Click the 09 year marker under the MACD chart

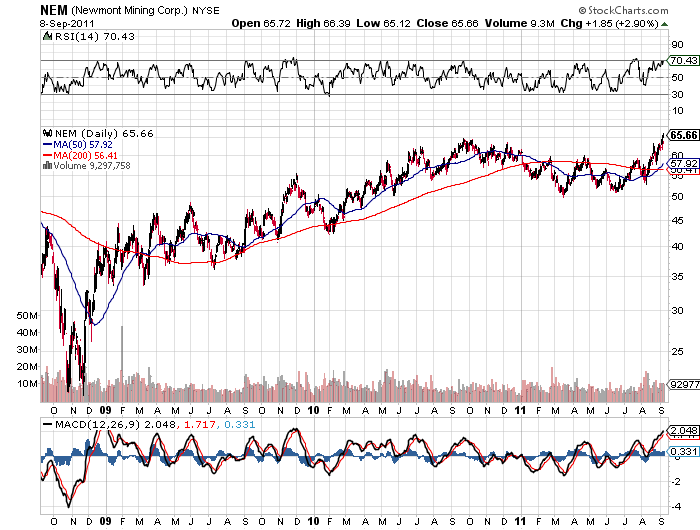[105, 521]
